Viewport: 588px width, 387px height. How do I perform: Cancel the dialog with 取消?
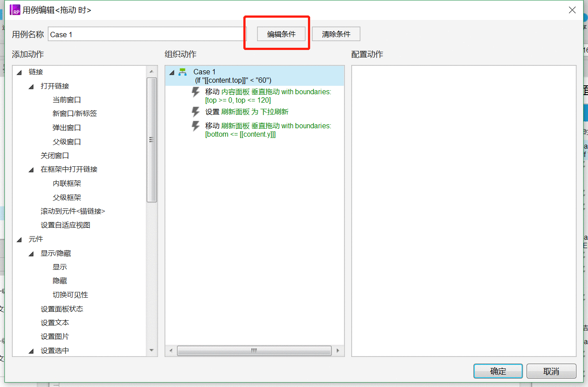coord(551,371)
